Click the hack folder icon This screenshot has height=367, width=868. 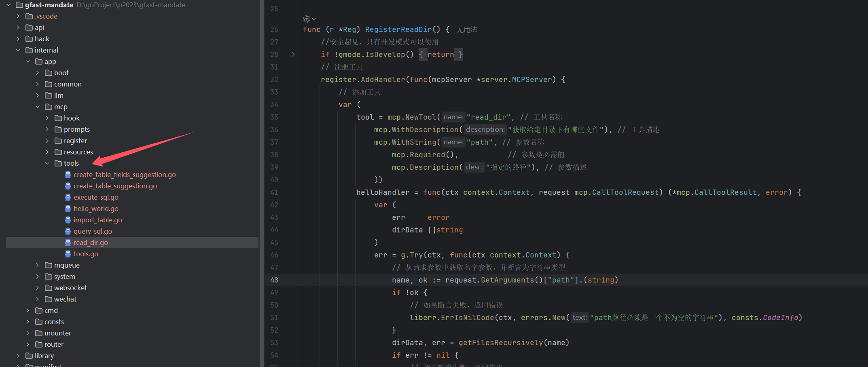(29, 39)
